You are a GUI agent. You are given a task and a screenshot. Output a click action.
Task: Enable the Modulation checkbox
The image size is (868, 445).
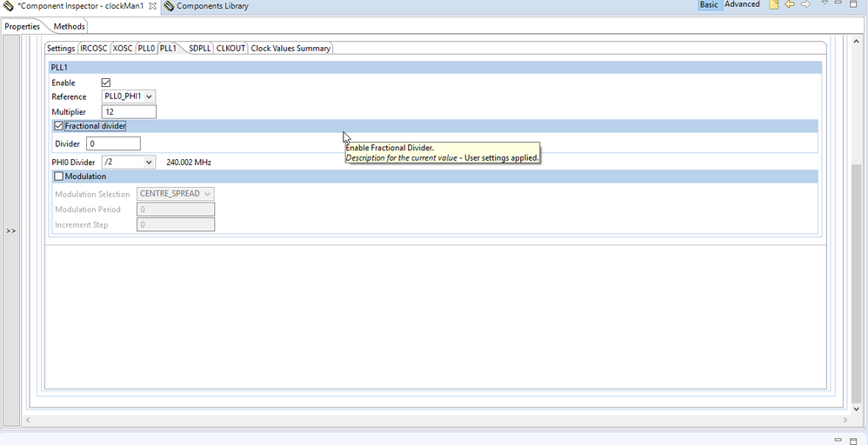58,176
